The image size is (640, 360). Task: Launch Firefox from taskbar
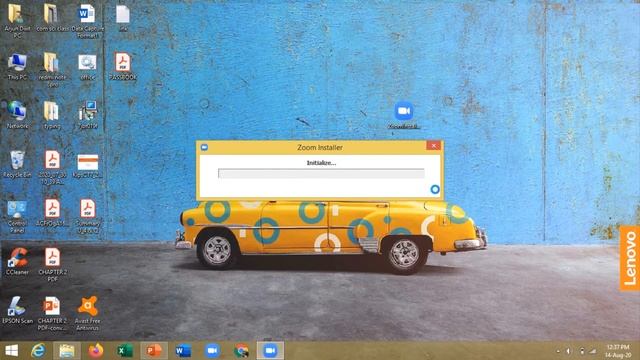click(96, 351)
